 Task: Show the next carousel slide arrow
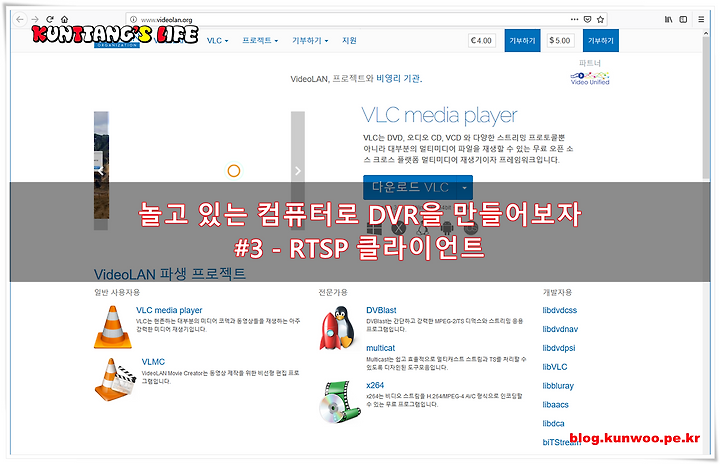[x=298, y=171]
